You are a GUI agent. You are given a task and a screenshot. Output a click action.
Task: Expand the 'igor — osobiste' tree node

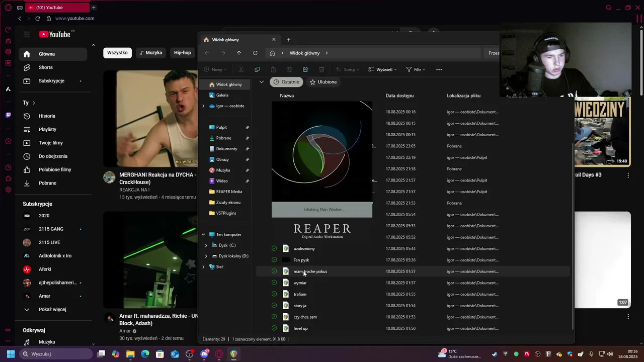(x=203, y=106)
